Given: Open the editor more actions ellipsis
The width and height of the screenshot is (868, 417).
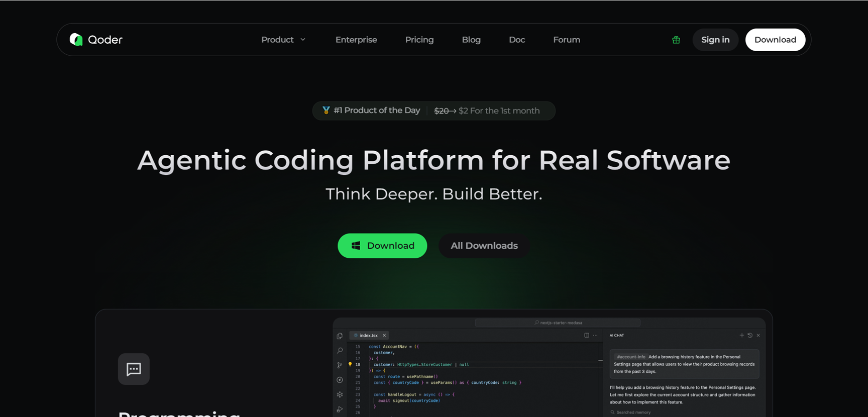Looking at the screenshot, I should coord(595,335).
